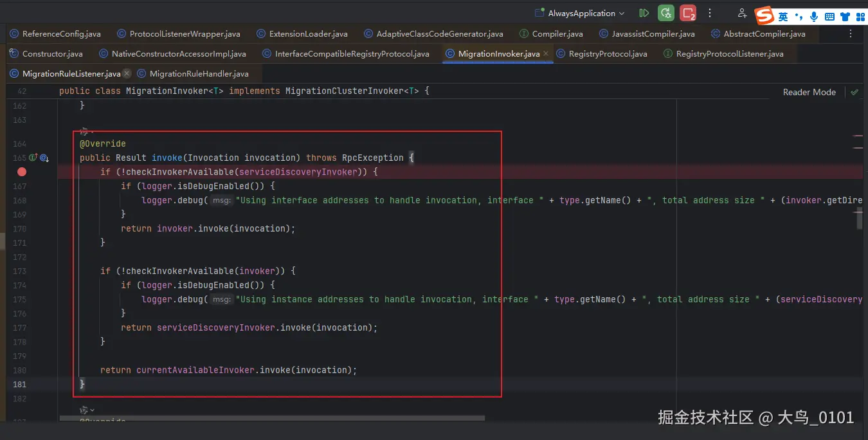
Task: Open the AlwaysApplication run configuration dropdown
Action: click(x=579, y=13)
